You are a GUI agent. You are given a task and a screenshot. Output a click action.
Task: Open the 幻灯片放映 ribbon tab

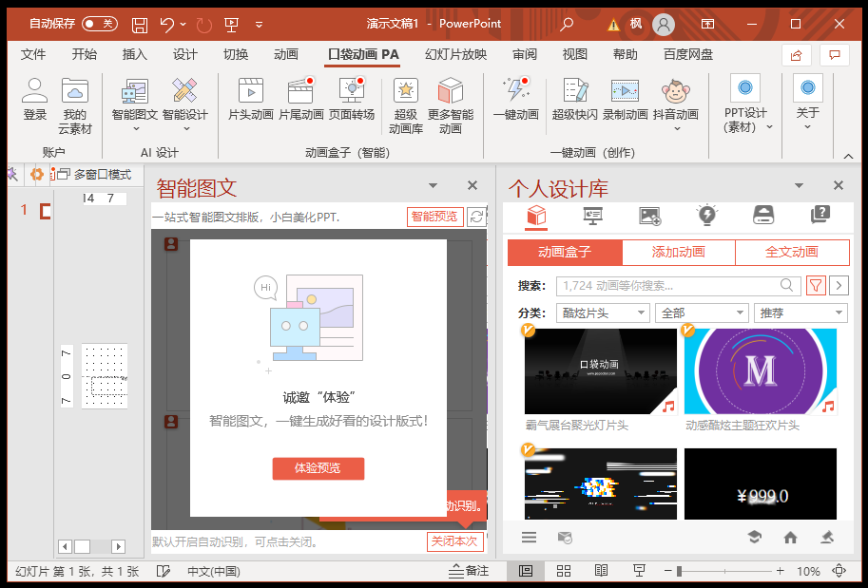tap(455, 54)
